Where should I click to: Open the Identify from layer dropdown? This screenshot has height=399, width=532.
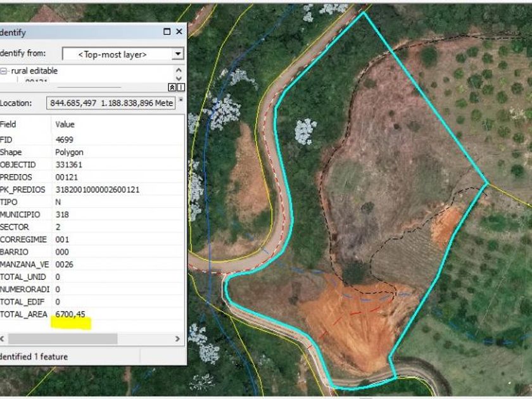point(178,54)
